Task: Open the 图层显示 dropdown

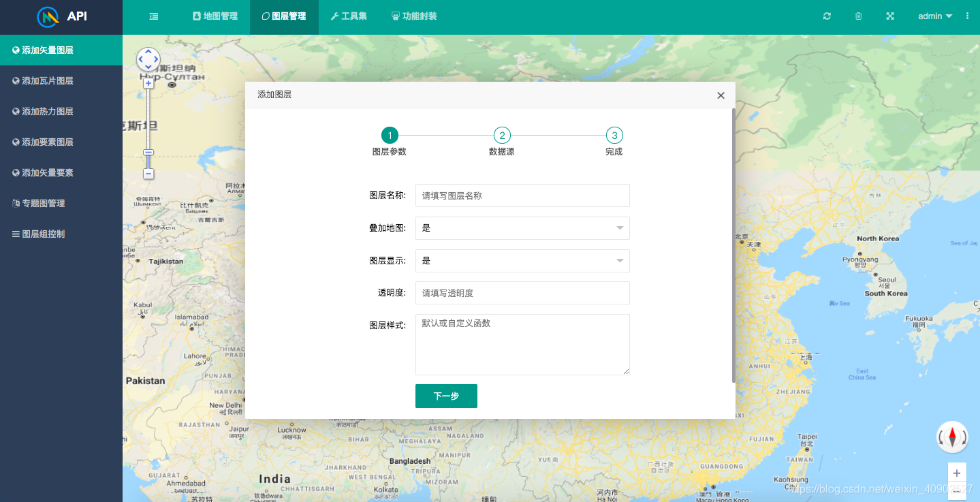Action: tap(522, 261)
